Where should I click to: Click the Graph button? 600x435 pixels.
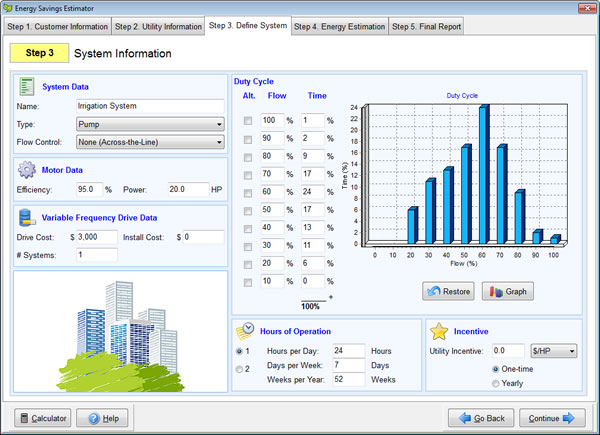(508, 292)
